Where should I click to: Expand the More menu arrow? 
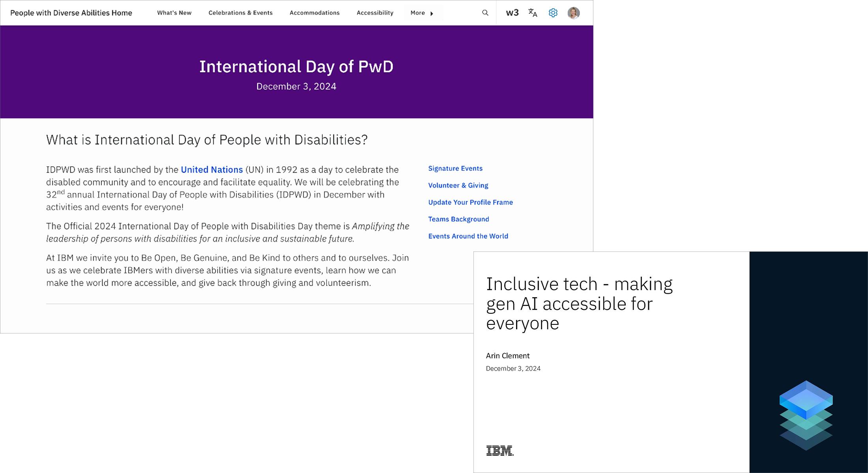(432, 13)
